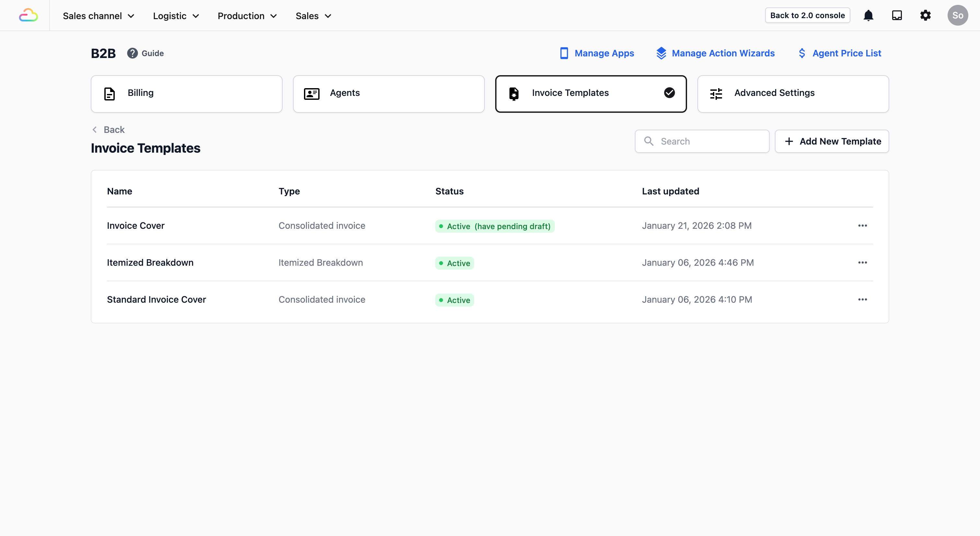Open Manage Action Wizards link

(715, 53)
